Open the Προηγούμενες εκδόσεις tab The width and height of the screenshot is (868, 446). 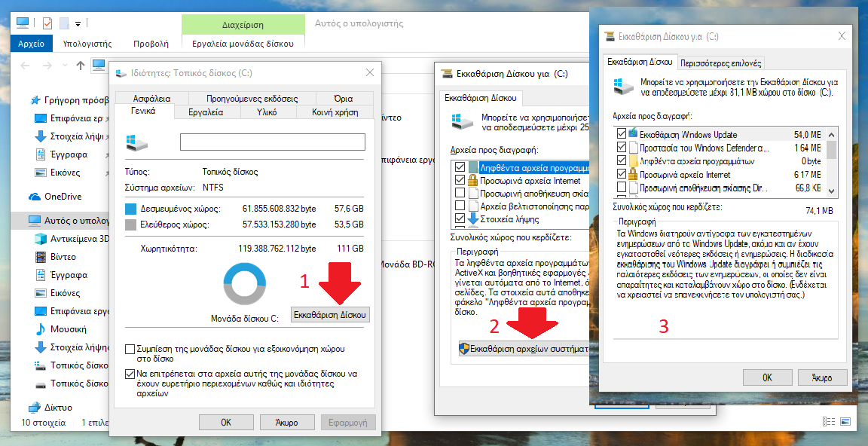(252, 99)
